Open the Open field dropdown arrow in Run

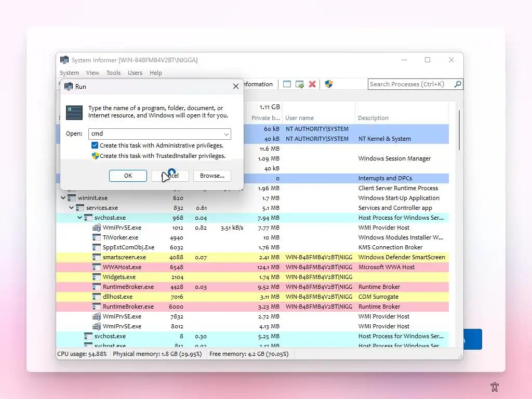pos(227,134)
